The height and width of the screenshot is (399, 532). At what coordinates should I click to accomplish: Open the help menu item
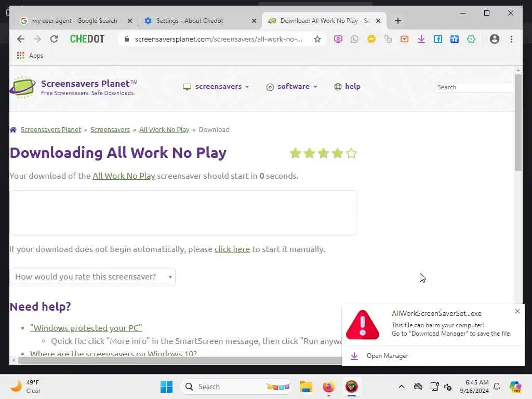point(347,87)
